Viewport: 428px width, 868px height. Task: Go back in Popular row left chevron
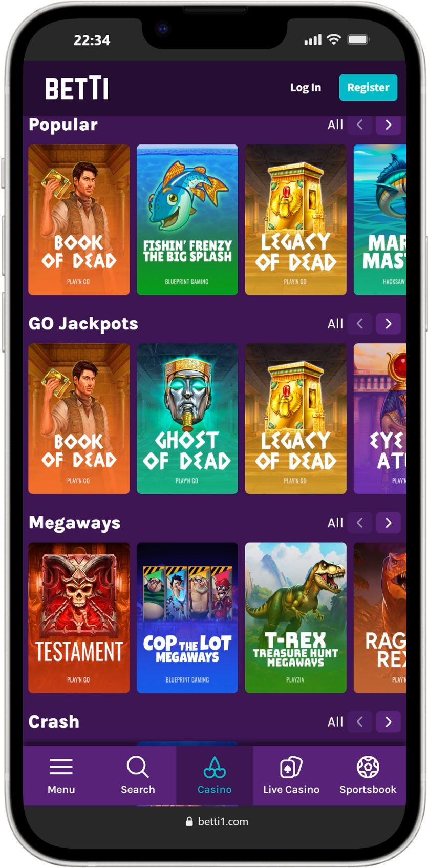359,125
